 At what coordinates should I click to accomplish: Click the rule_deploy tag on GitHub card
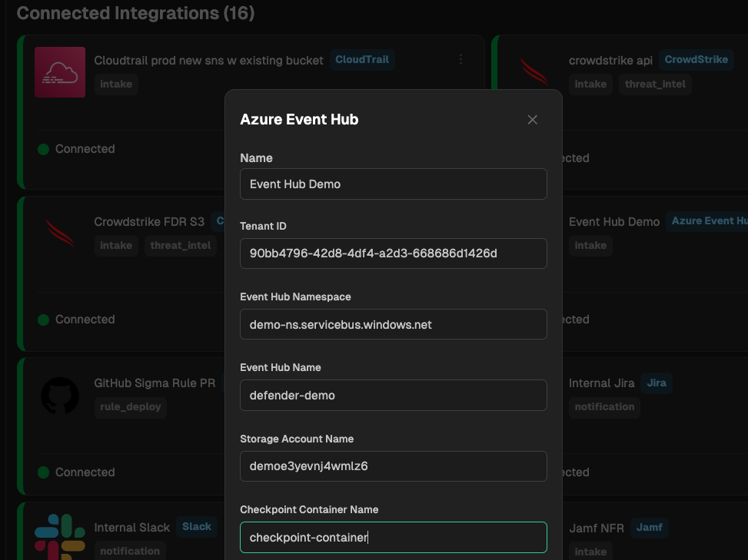[130, 407]
